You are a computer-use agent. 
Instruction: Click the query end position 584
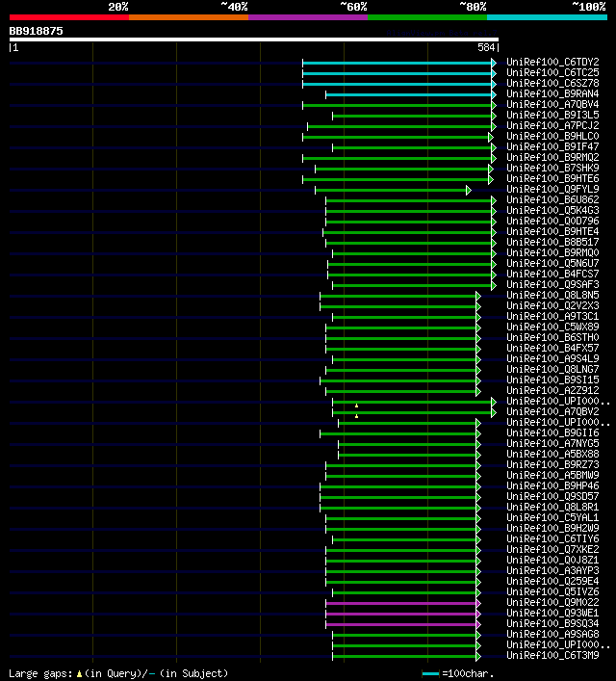coord(486,47)
